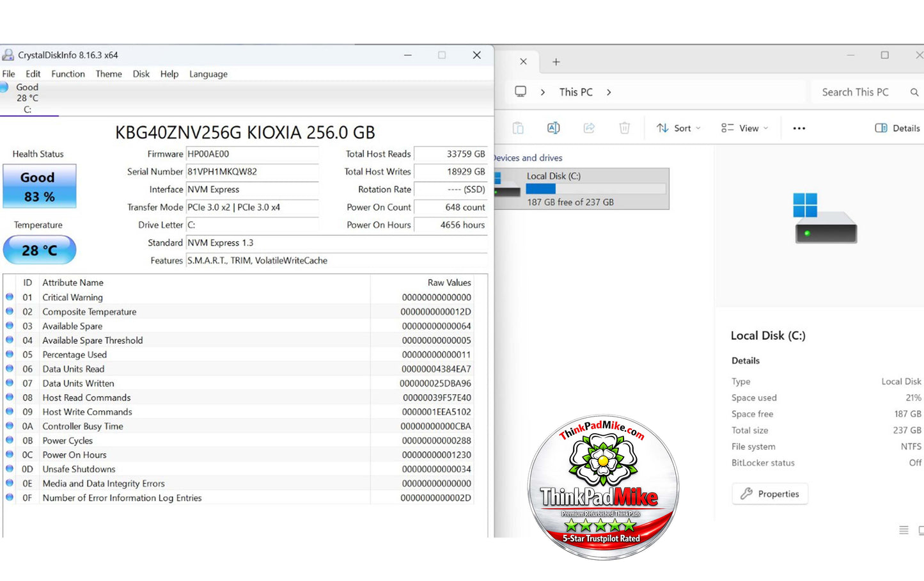Click the Composite Temperature status dot

(x=10, y=312)
